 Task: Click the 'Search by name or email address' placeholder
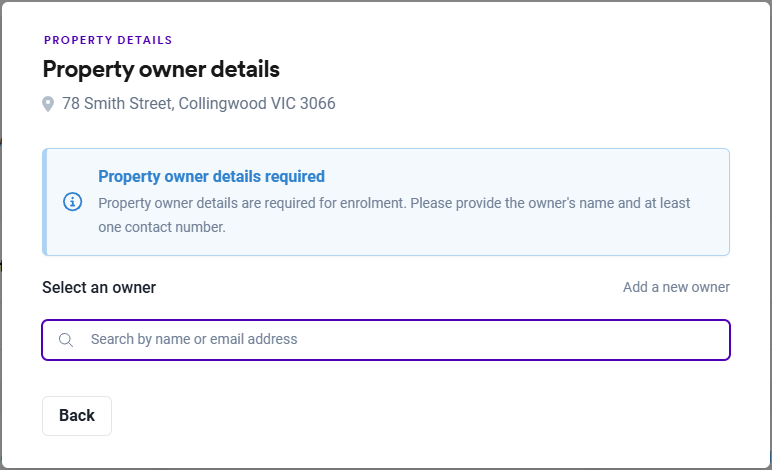point(194,340)
